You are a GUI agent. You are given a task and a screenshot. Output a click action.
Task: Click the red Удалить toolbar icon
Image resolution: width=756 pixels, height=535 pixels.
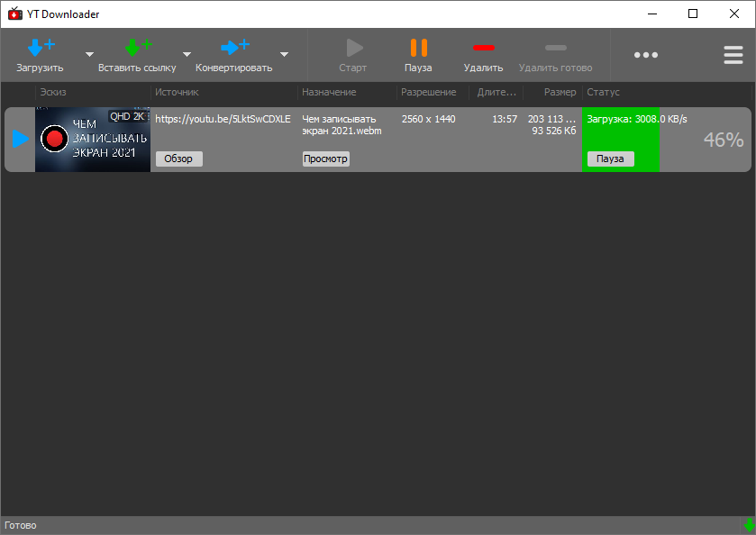pyautogui.click(x=484, y=48)
